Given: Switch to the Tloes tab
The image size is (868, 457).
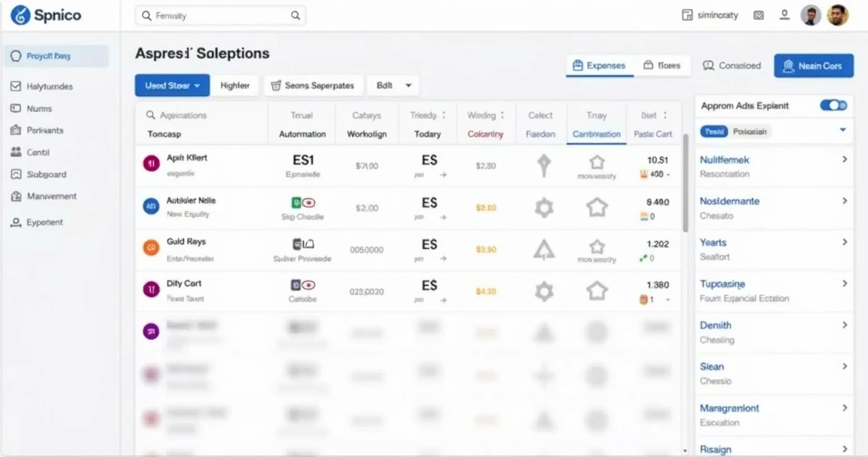Looking at the screenshot, I should 662,66.
